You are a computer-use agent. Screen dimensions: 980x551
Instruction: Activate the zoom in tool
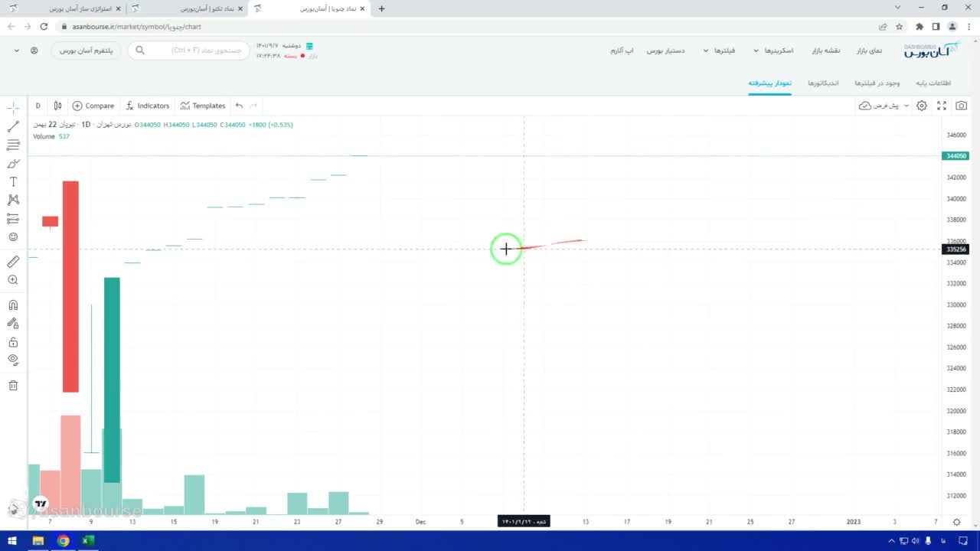coord(13,280)
